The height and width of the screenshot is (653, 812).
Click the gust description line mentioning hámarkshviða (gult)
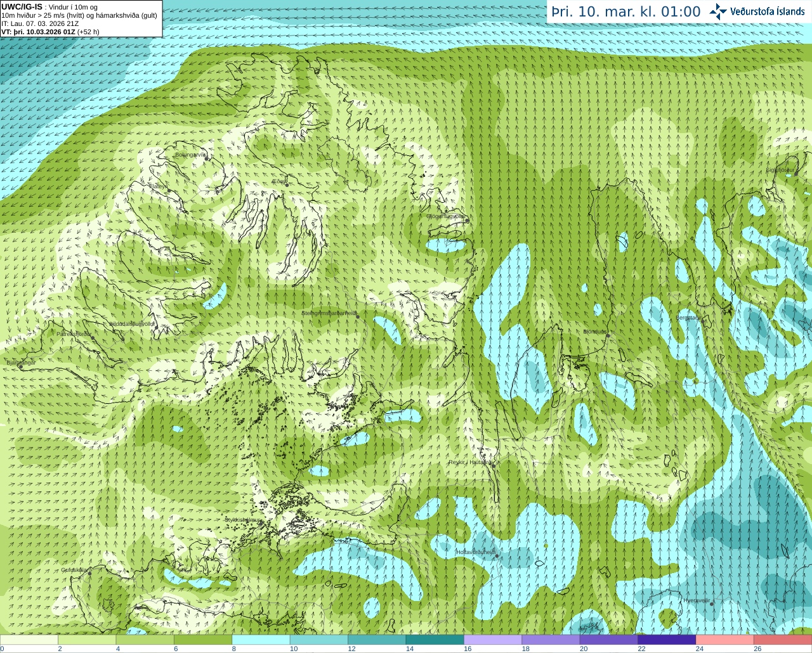tap(79, 15)
